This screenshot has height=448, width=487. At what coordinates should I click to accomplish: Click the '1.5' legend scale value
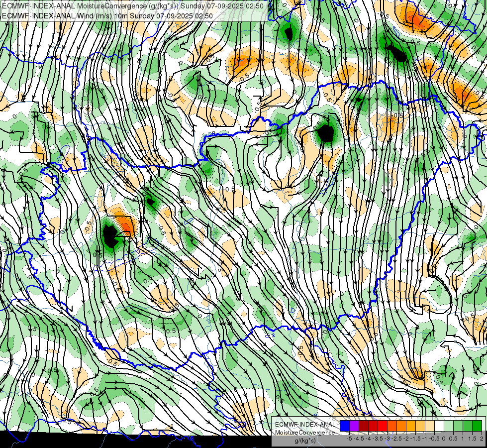pos(473,439)
